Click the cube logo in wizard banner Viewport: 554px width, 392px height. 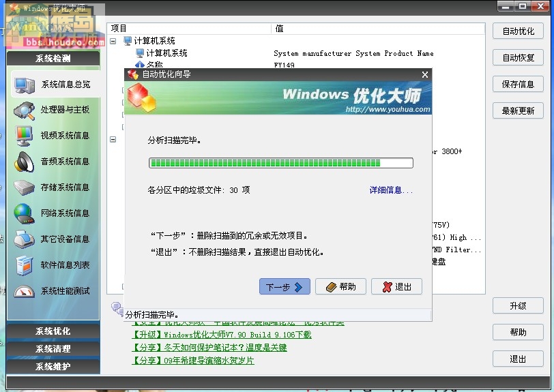click(x=142, y=97)
